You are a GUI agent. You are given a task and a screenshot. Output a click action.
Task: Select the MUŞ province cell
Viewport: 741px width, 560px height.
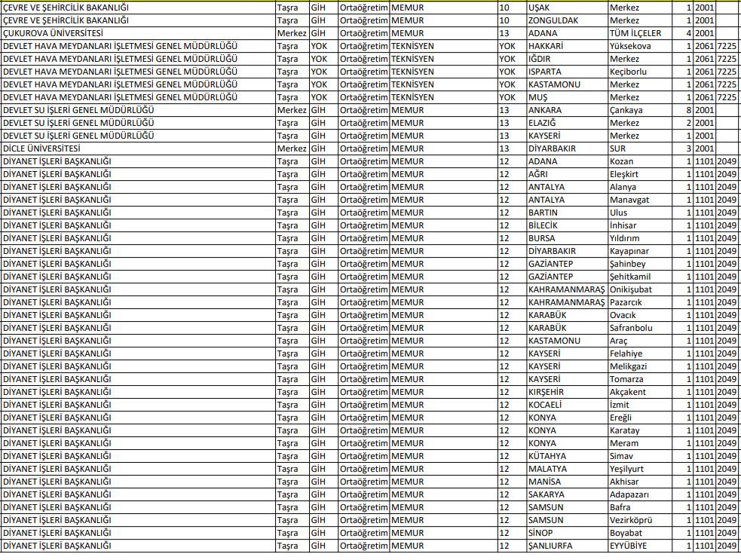point(567,97)
